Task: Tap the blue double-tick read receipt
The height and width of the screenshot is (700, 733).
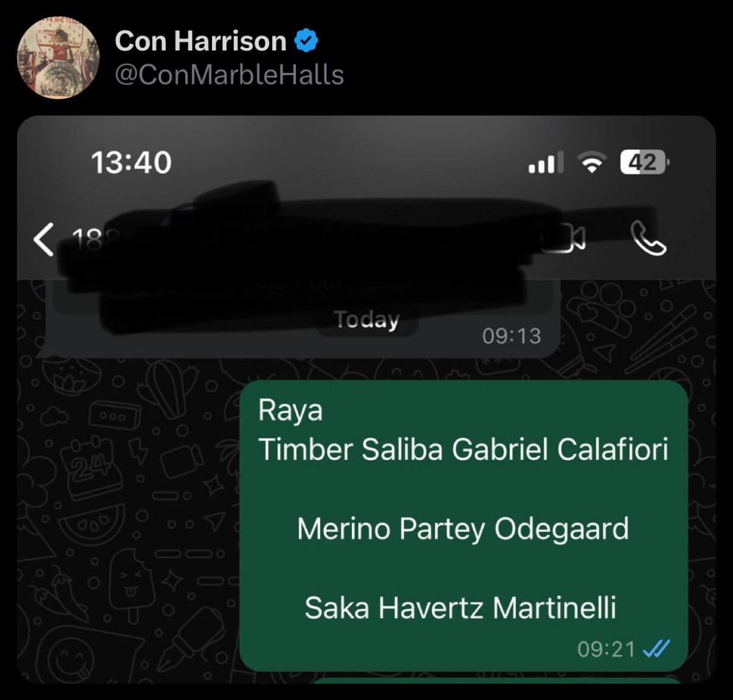Action: [x=656, y=649]
